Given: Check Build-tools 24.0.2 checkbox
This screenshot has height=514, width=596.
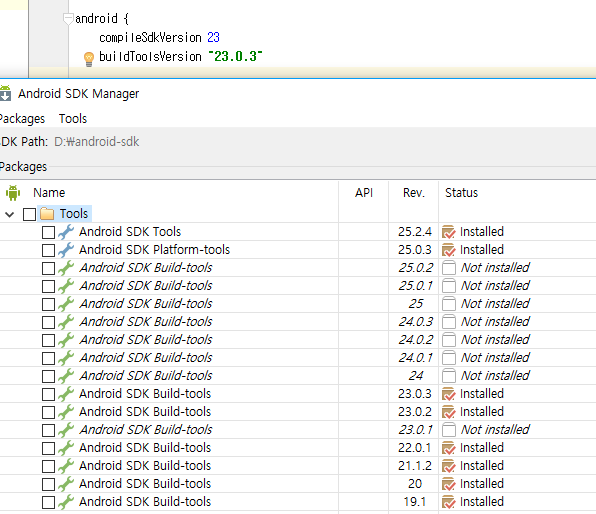Looking at the screenshot, I should coord(48,340).
